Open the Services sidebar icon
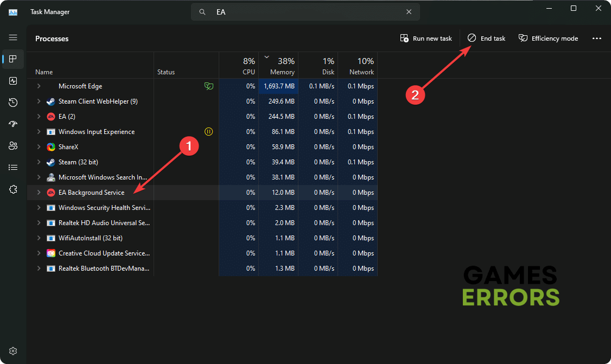This screenshot has width=611, height=364. [x=13, y=189]
